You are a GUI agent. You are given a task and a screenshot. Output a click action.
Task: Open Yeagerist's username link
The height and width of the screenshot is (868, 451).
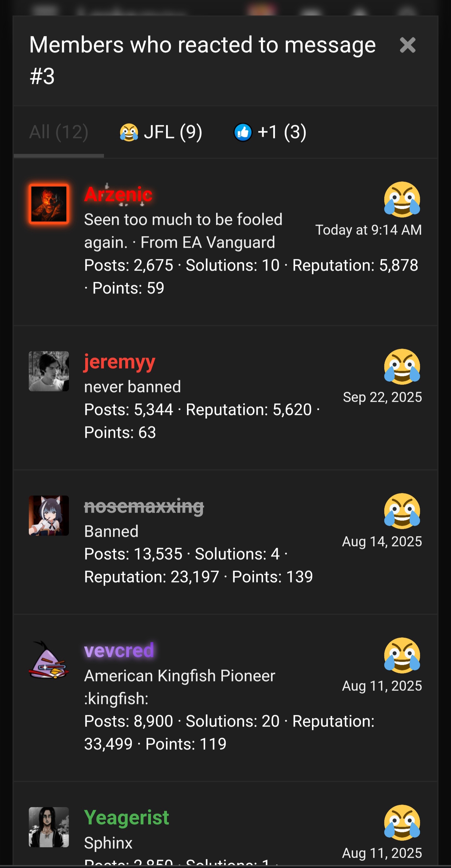point(127,818)
